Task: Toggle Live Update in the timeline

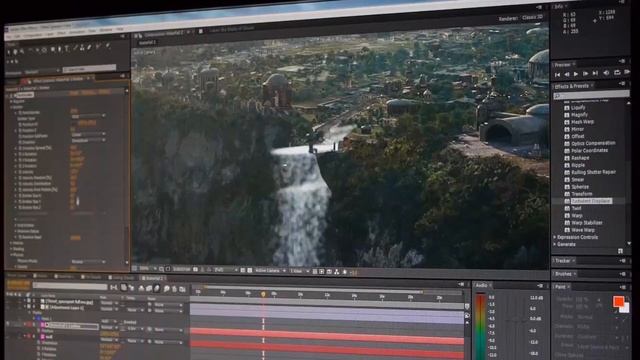Action: coord(124,287)
